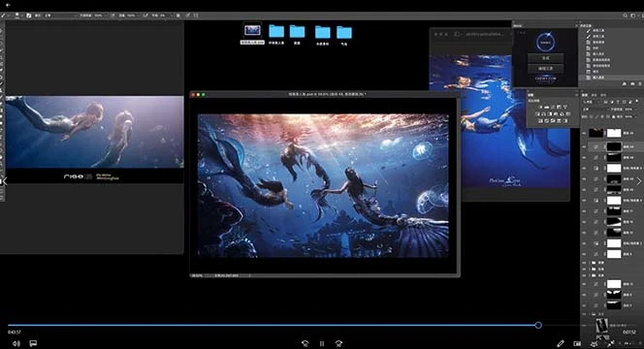Open the selected PSD file on desktop

(252, 33)
